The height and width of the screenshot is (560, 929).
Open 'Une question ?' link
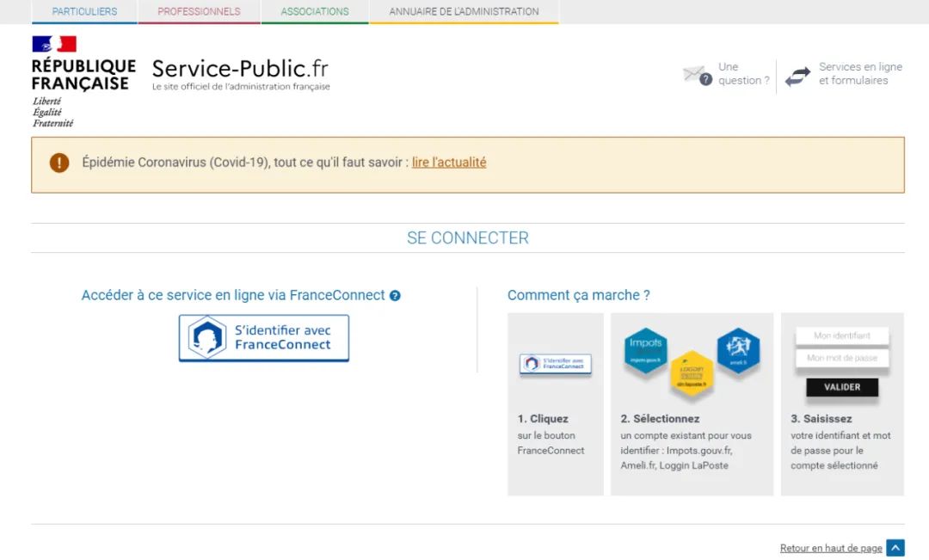[743, 74]
